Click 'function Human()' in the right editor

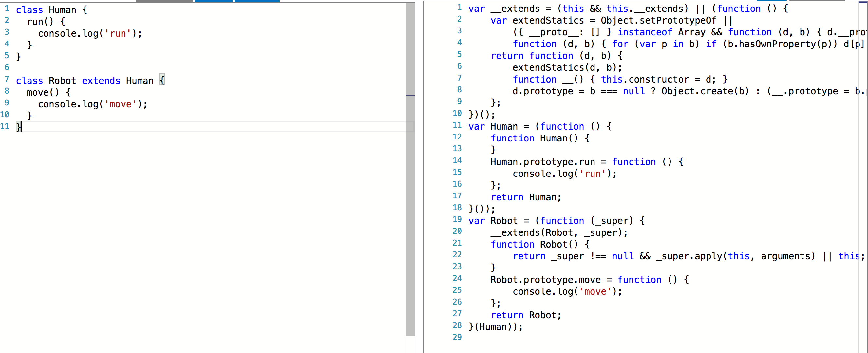(535, 138)
